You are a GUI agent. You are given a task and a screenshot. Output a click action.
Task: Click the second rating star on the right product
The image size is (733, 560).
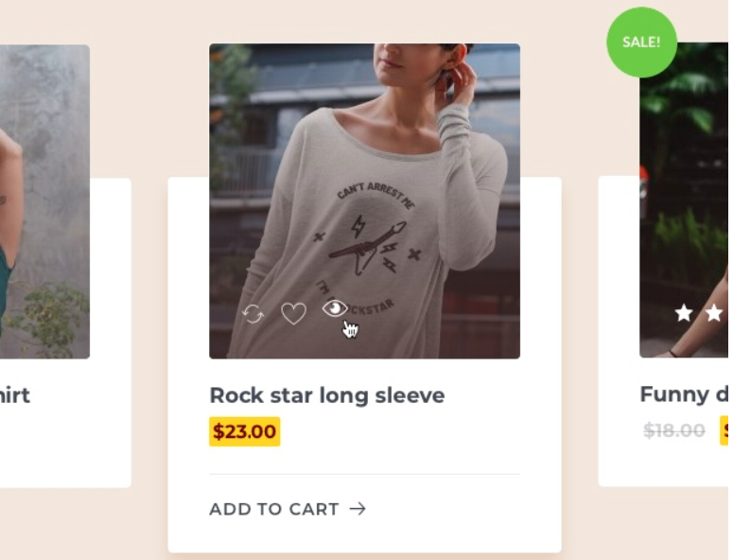tap(714, 313)
